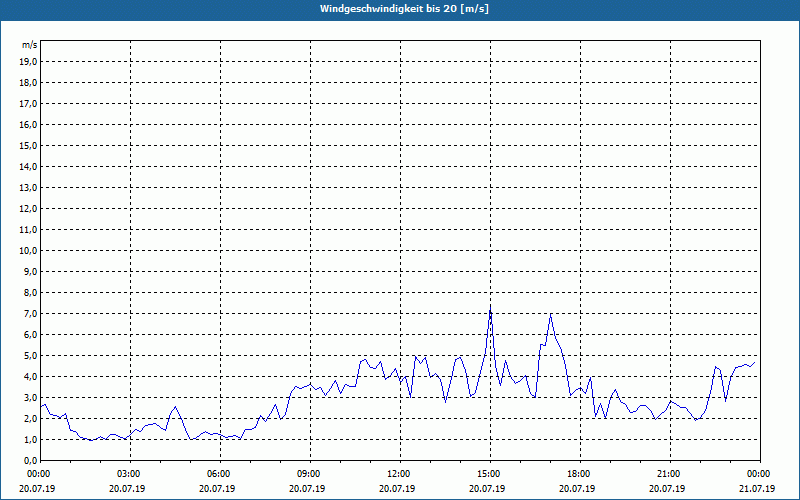Click the '18,0' y-axis label
800x500 pixels.
[28, 83]
